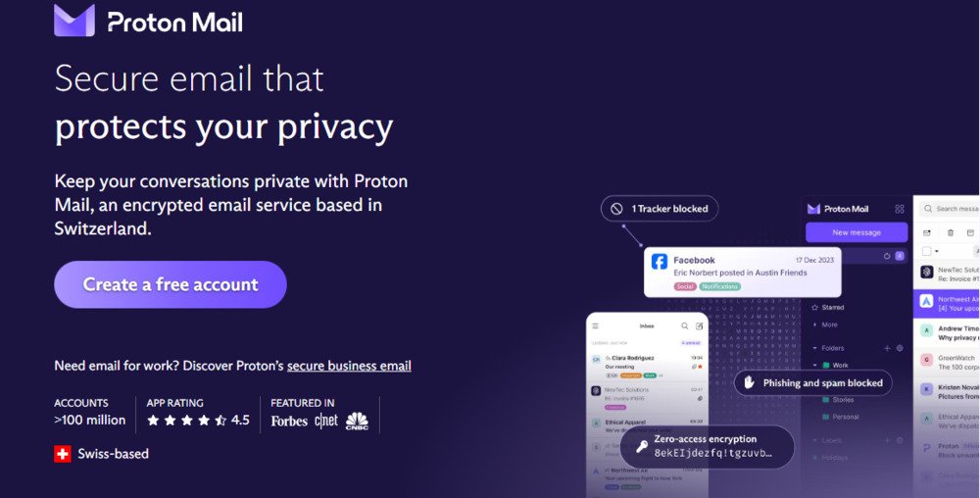Click the gear icon next to Folders
Screen dimensions: 980x498
pyautogui.click(x=900, y=348)
